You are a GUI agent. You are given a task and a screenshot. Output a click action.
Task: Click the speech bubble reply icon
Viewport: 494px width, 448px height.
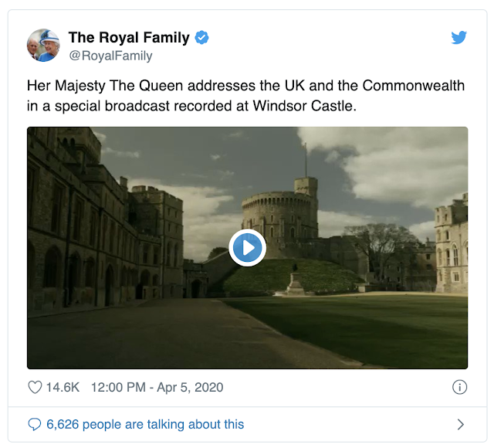tap(35, 424)
